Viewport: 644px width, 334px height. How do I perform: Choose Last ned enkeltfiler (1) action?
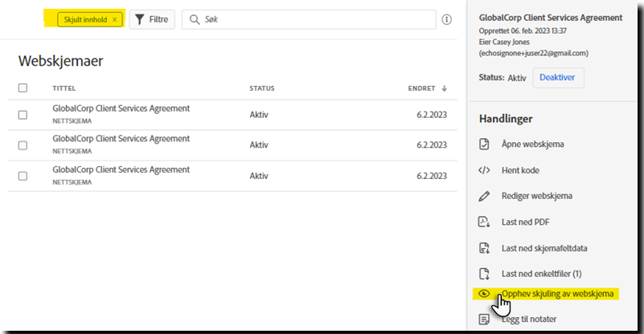click(x=541, y=274)
